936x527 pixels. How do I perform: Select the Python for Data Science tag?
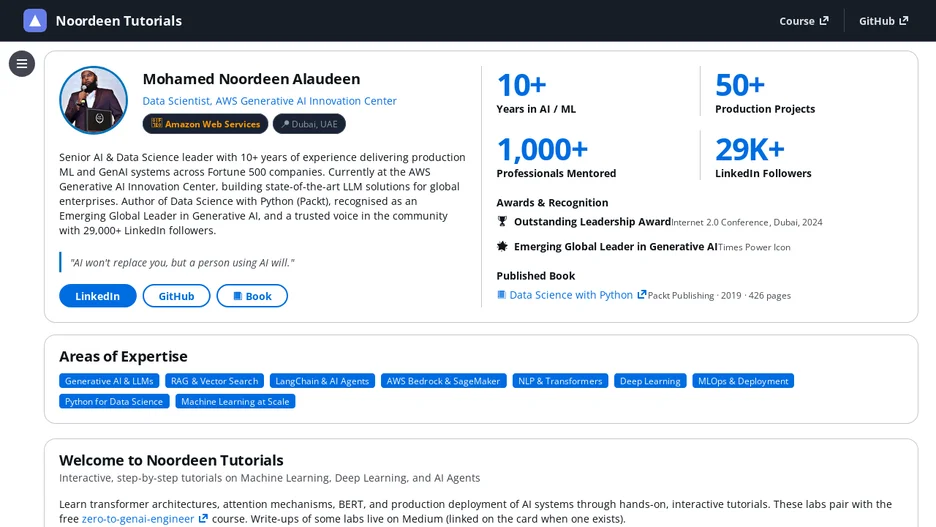(114, 402)
